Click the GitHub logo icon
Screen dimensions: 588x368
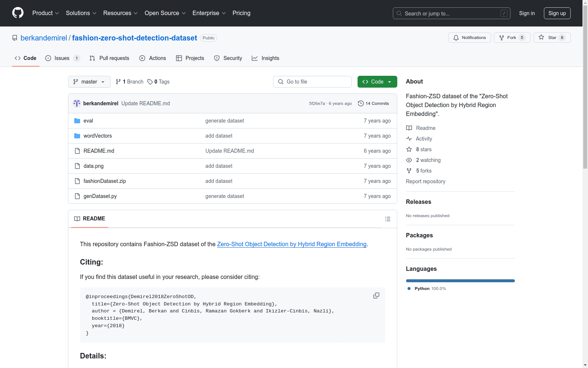[x=18, y=13]
